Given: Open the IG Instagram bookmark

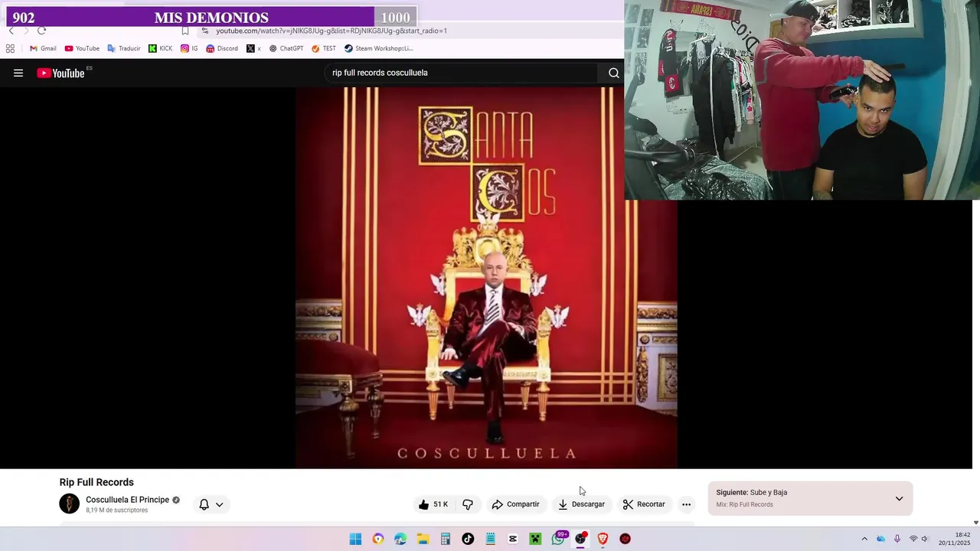Looking at the screenshot, I should pos(189,48).
